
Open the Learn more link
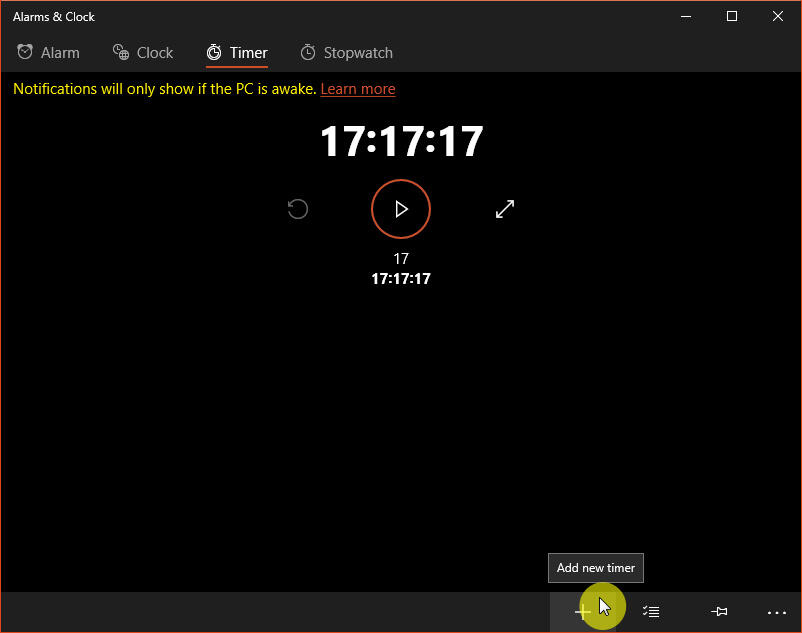[x=358, y=89]
